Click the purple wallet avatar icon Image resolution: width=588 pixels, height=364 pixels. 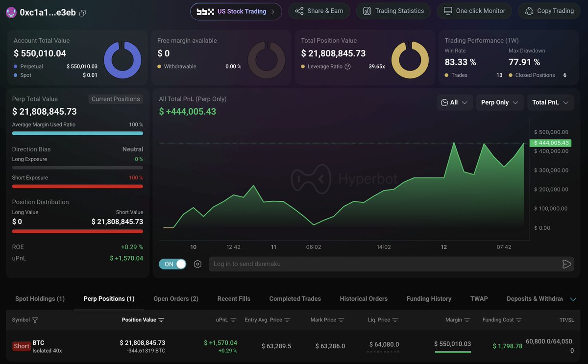pos(11,13)
